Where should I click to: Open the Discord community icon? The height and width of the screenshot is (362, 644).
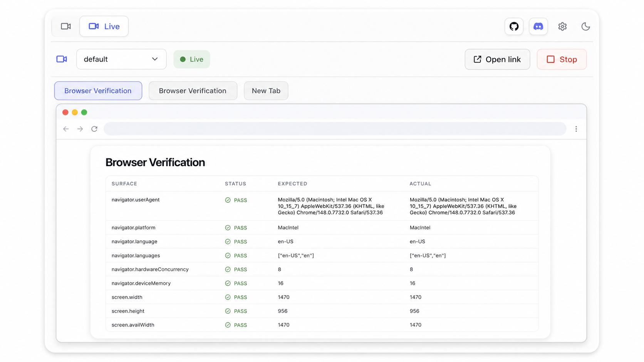coord(538,27)
